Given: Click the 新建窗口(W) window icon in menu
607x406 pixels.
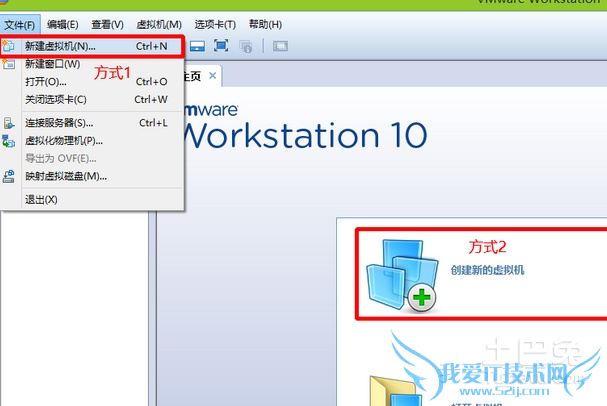Looking at the screenshot, I should [9, 63].
